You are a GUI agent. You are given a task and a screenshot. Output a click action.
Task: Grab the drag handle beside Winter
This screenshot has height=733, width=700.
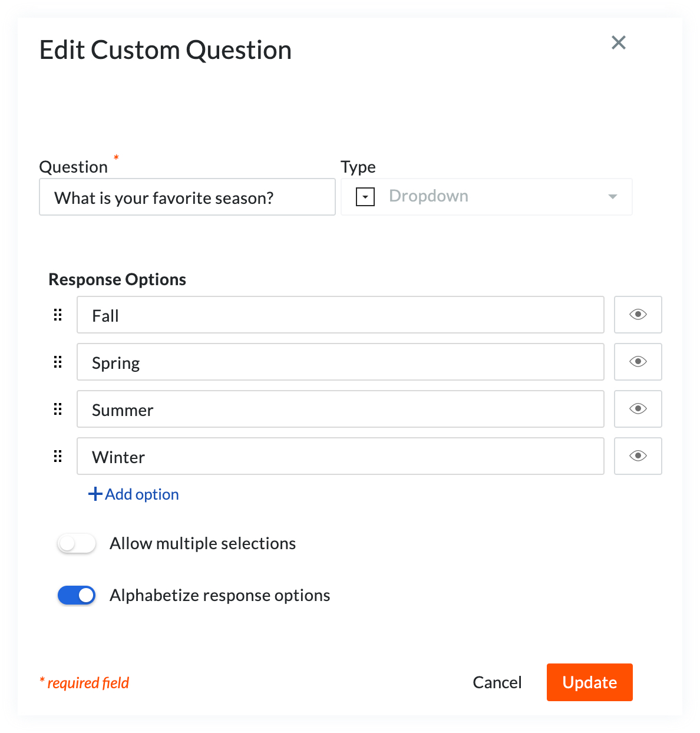point(57,456)
